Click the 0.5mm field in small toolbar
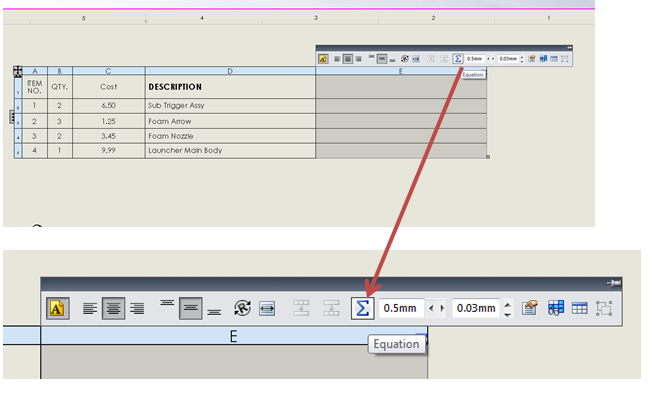The image size is (652, 393). 475,59
